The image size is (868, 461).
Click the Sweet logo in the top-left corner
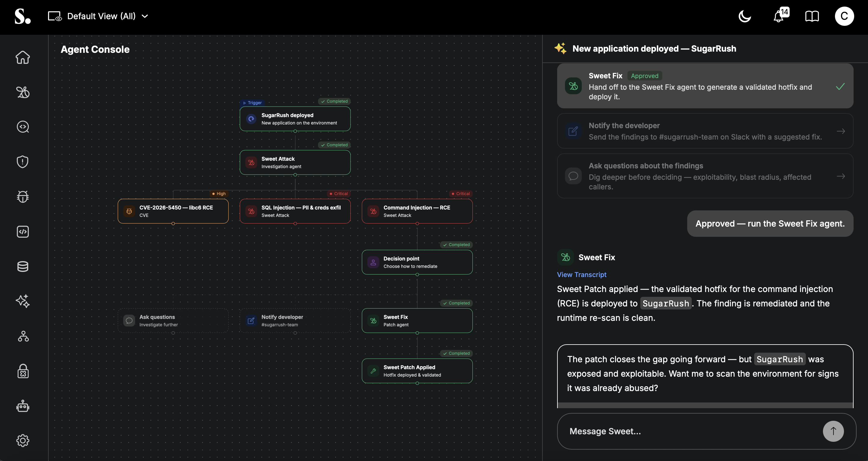23,16
